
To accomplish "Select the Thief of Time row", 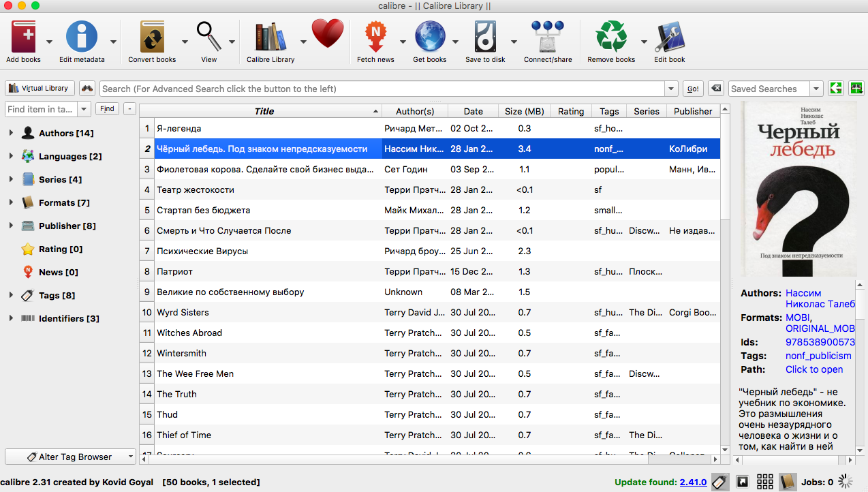I will pyautogui.click(x=430, y=435).
